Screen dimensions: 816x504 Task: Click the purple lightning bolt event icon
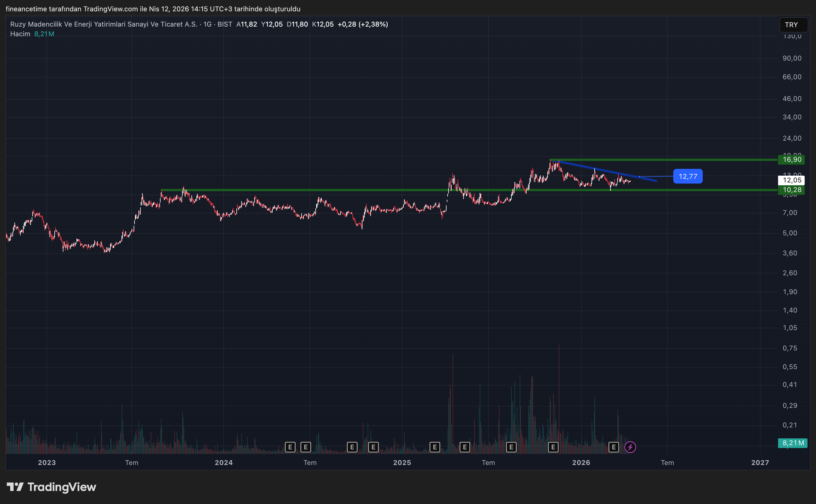tap(630, 447)
